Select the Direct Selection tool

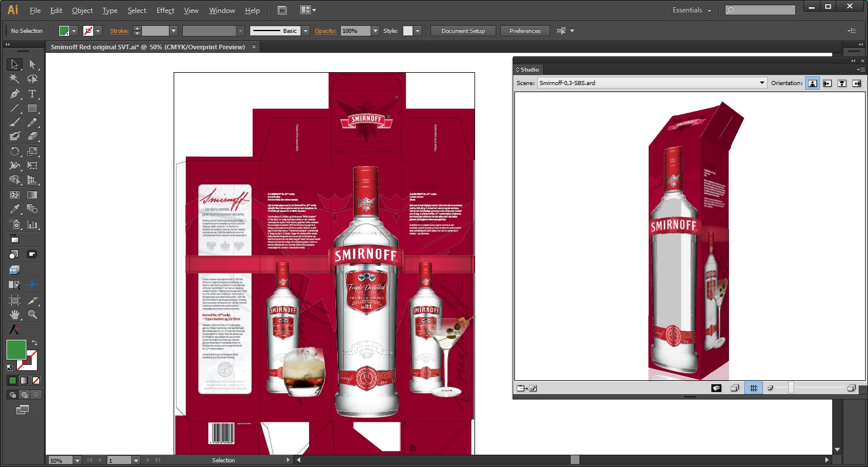pos(32,65)
